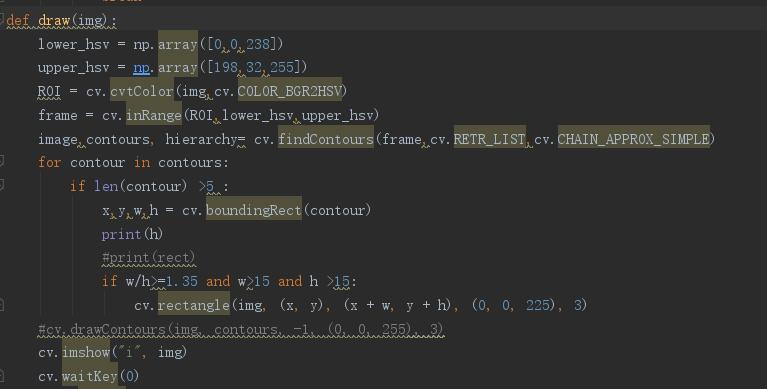Click the 'ROI' variable with the warning underline

49,92
